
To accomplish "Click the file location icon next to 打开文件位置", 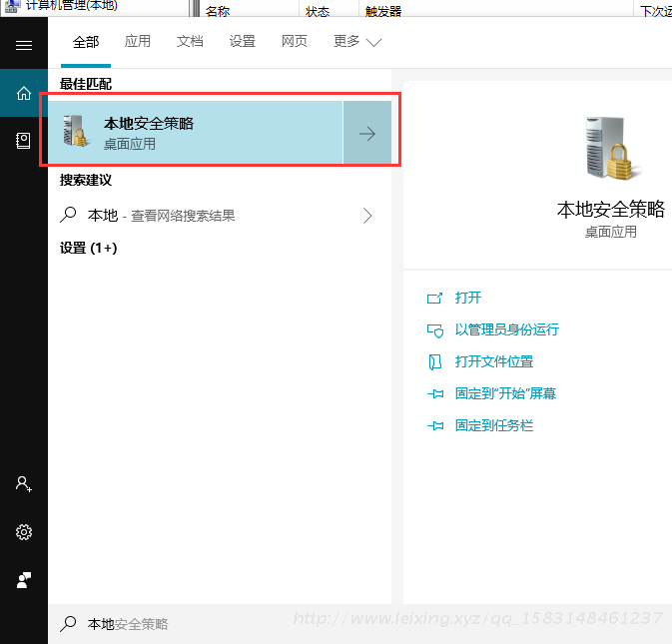I will 434,362.
